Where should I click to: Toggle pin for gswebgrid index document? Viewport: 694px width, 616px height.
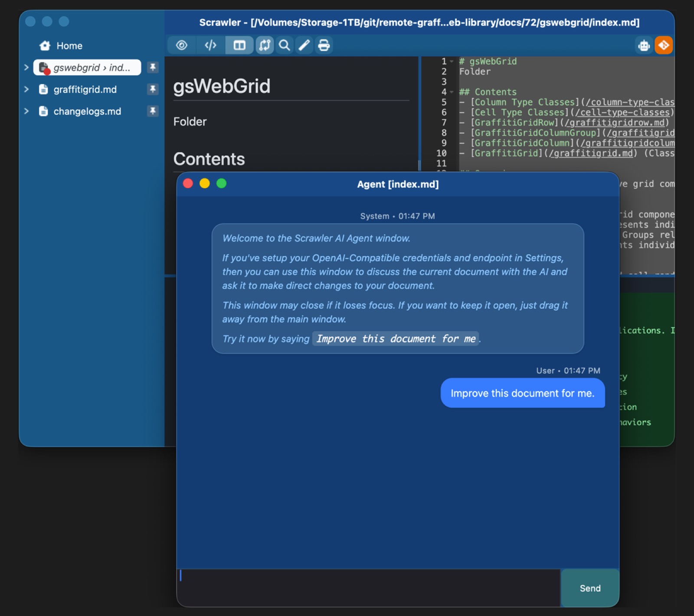153,67
